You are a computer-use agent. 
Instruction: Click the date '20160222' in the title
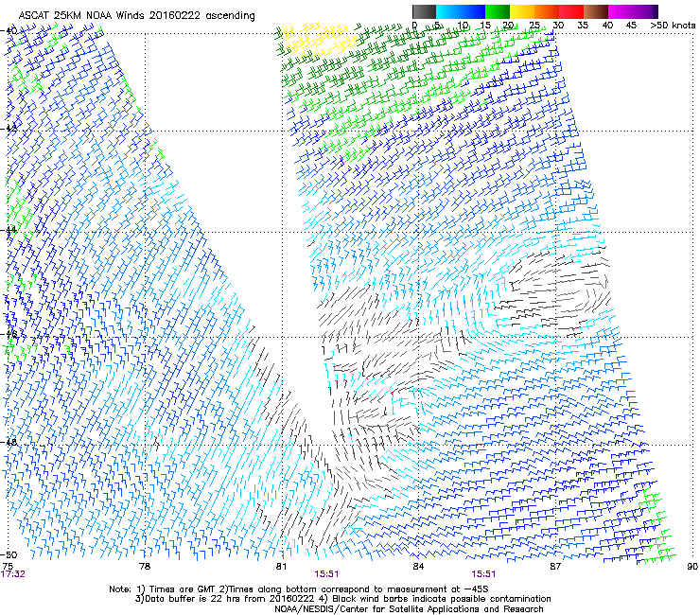(x=175, y=16)
